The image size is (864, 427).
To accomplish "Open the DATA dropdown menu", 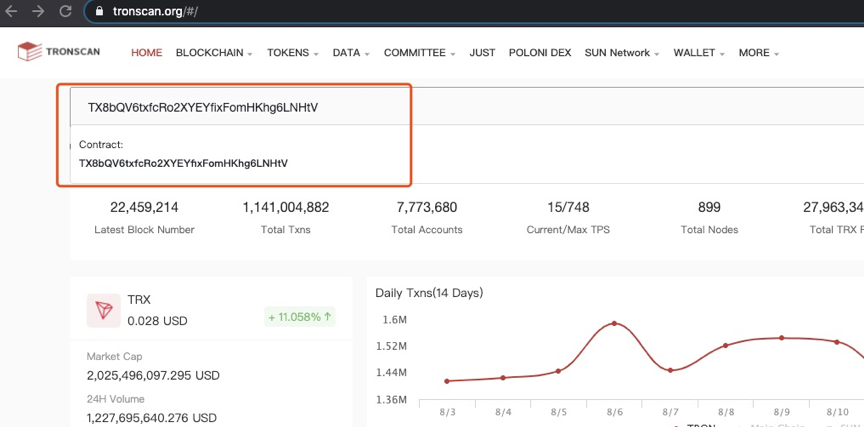I will [x=351, y=53].
